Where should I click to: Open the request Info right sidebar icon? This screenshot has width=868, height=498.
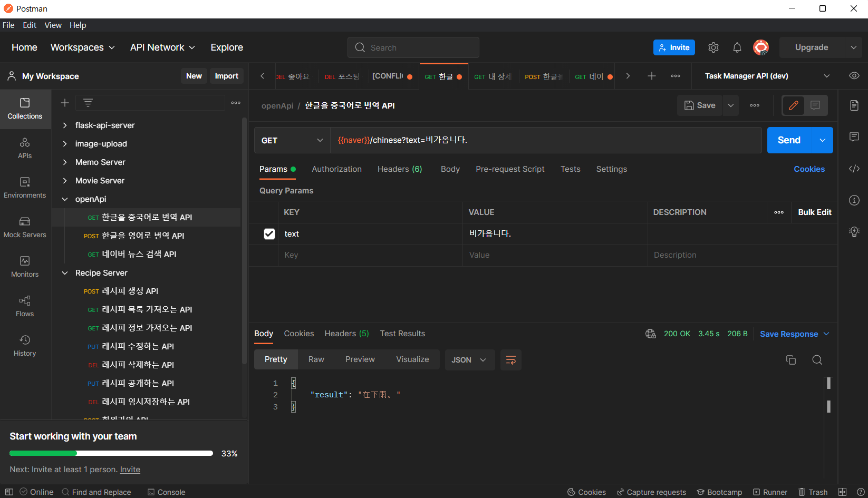click(854, 200)
